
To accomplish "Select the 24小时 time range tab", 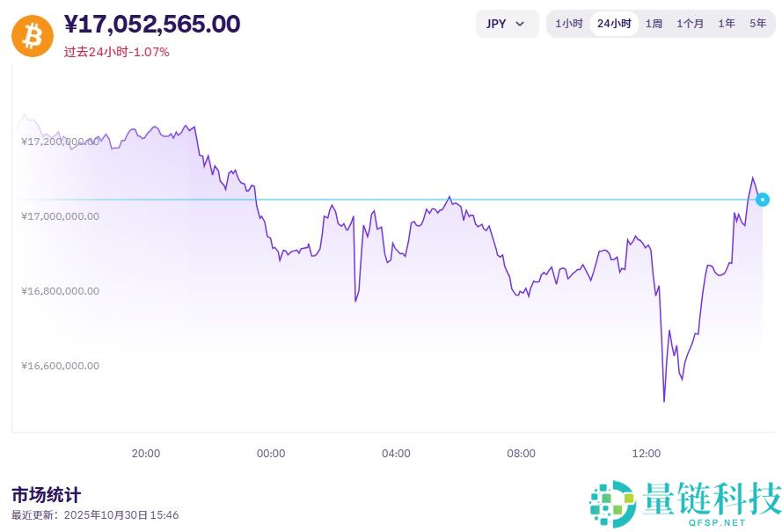I will click(x=614, y=24).
